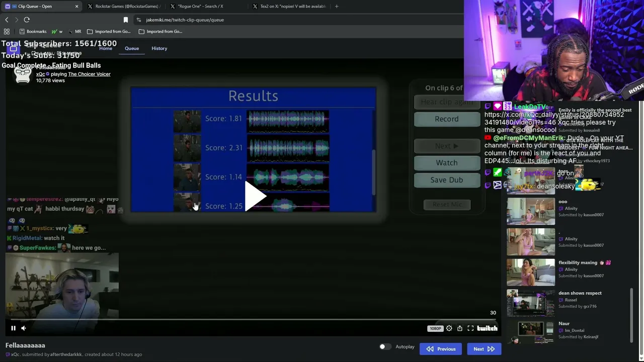Select the 'flexibility maxing' clip thumbnail
This screenshot has width=644, height=362.
(531, 272)
